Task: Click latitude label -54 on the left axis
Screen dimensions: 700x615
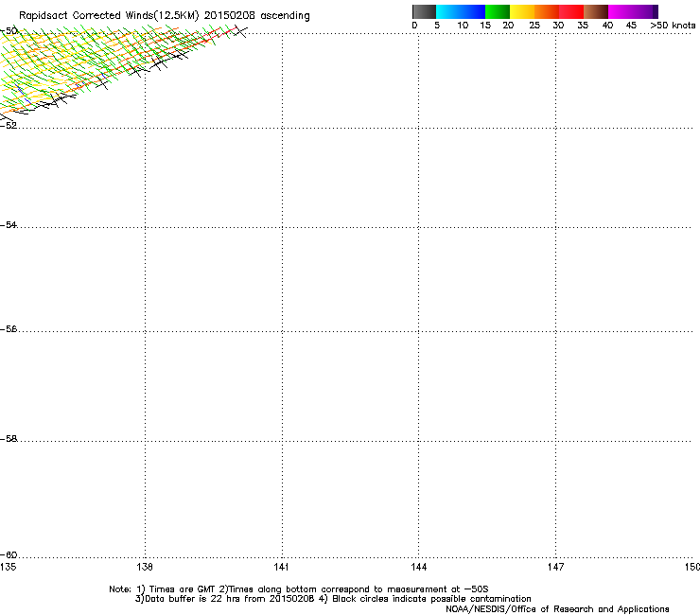Action: tap(9, 224)
